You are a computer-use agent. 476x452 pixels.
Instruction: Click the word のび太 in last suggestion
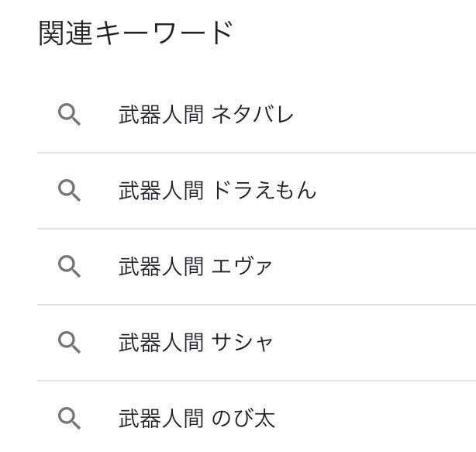pyautogui.click(x=243, y=419)
